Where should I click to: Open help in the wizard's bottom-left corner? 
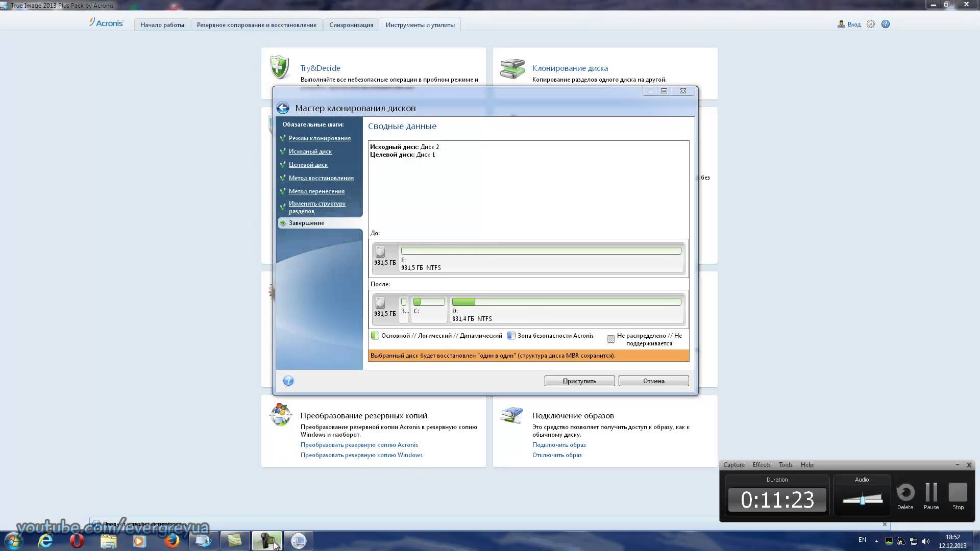(288, 381)
